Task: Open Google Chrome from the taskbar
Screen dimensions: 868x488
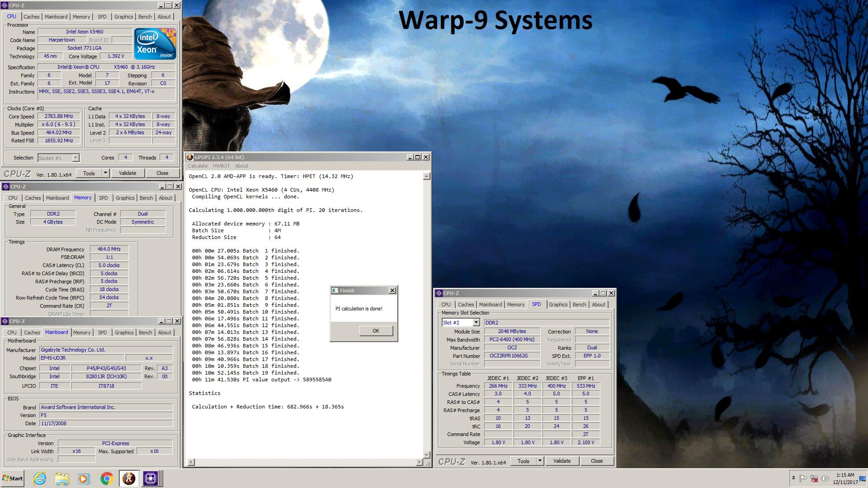Action: [107, 478]
